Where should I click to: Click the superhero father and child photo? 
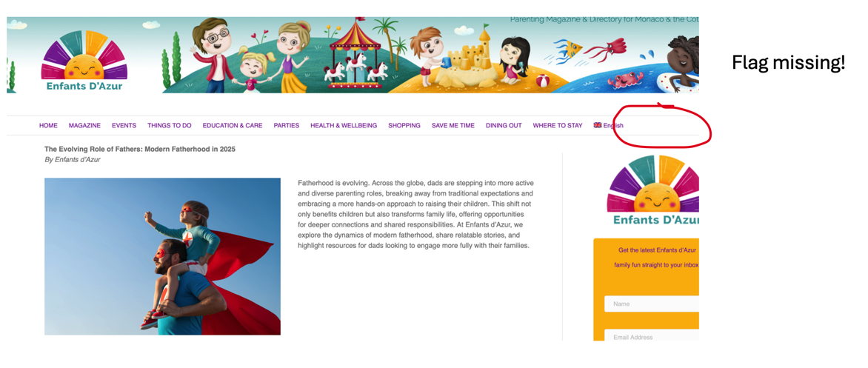click(162, 256)
